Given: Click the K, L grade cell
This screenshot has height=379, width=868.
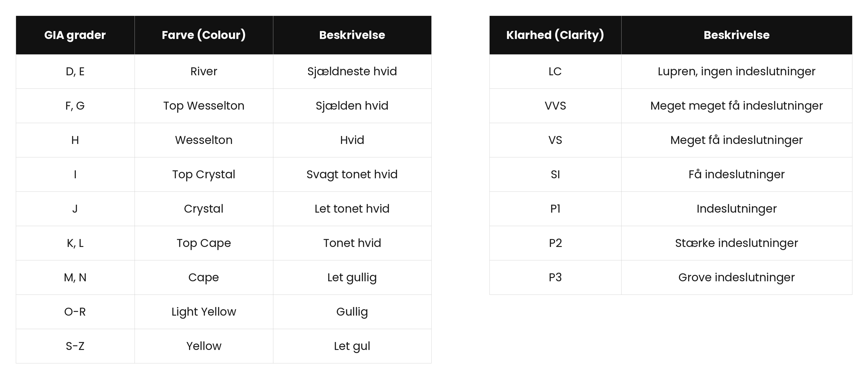Looking at the screenshot, I should (75, 243).
